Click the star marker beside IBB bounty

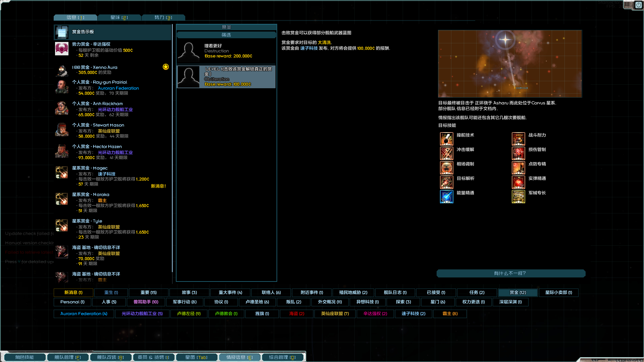tap(166, 67)
